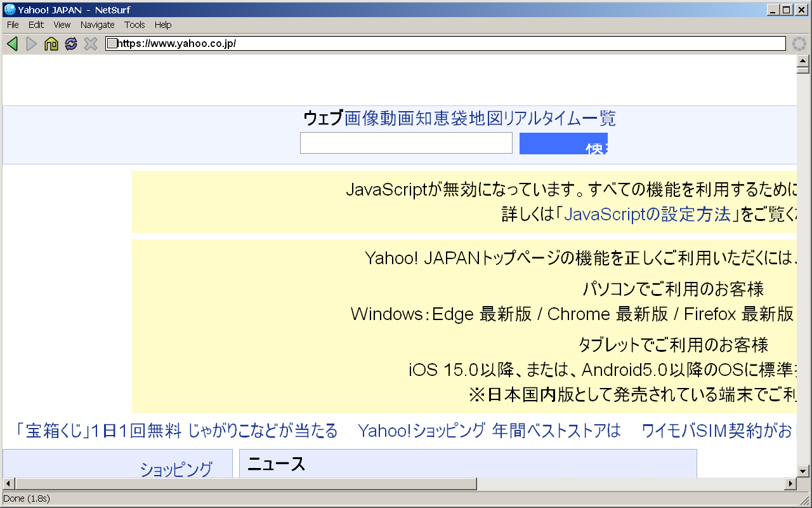Click the horizontal scrollbar right arrow
The width and height of the screenshot is (812, 508).
[x=790, y=484]
